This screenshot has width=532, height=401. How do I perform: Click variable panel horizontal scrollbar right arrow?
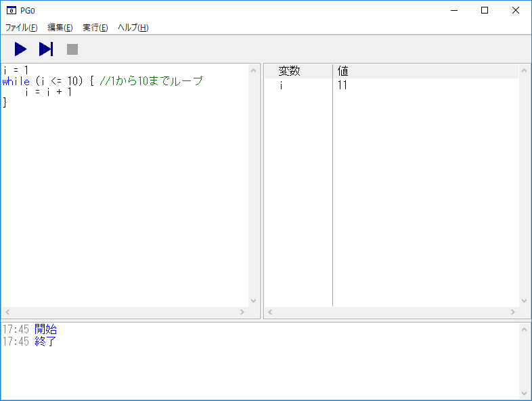click(513, 312)
